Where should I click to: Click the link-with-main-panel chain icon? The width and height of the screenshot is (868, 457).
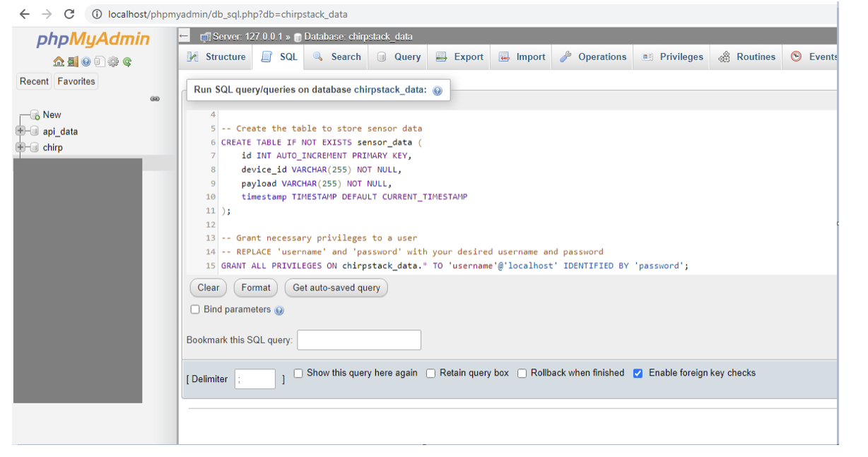pos(155,99)
